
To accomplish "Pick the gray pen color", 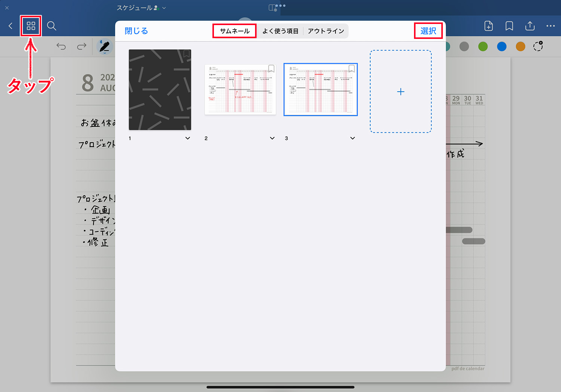I will tap(464, 46).
